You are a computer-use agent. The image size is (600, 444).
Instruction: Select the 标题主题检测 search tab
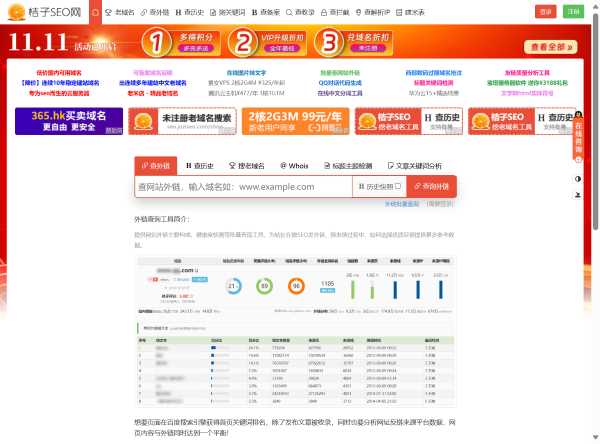348,166
